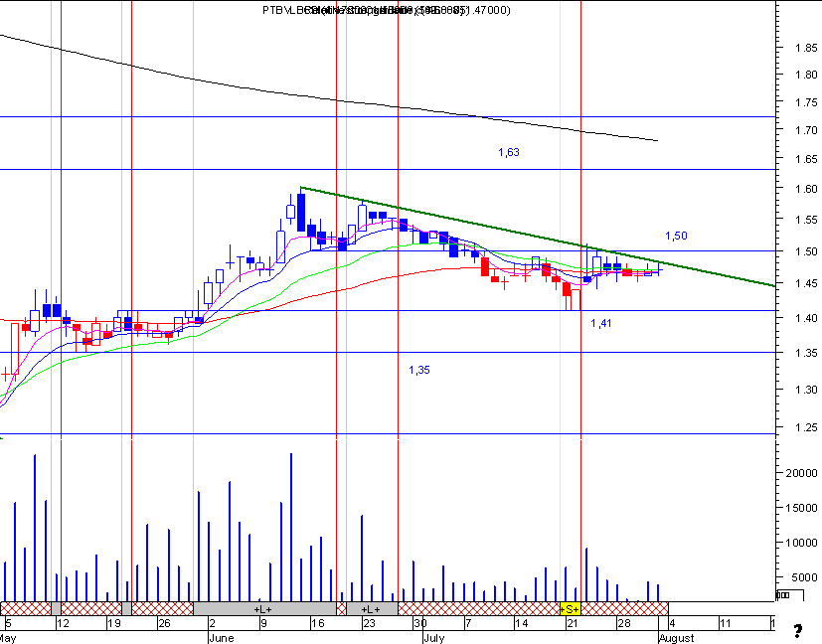Click the question mark help icon
The height and width of the screenshot is (644, 822).
798,631
